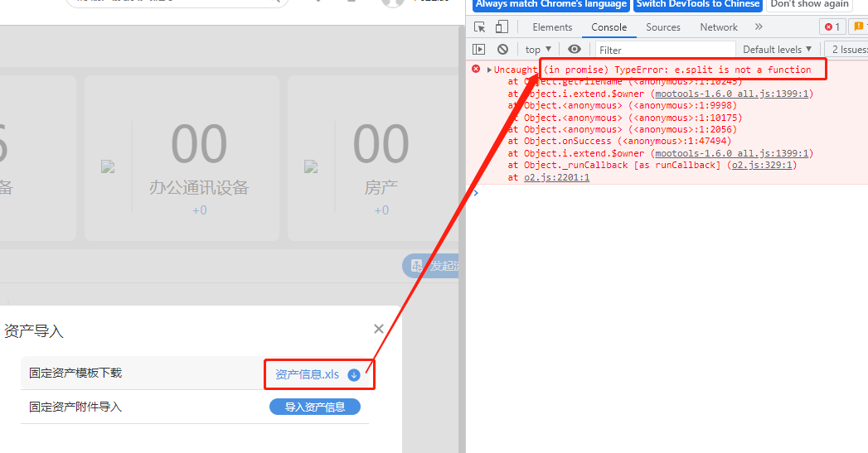Click the 办公通讯设备 card

tap(182, 157)
